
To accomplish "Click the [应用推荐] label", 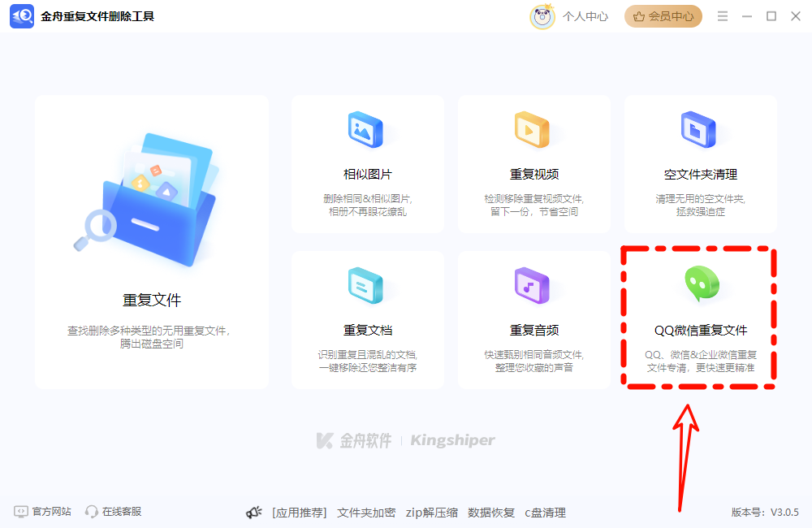I will click(x=300, y=513).
